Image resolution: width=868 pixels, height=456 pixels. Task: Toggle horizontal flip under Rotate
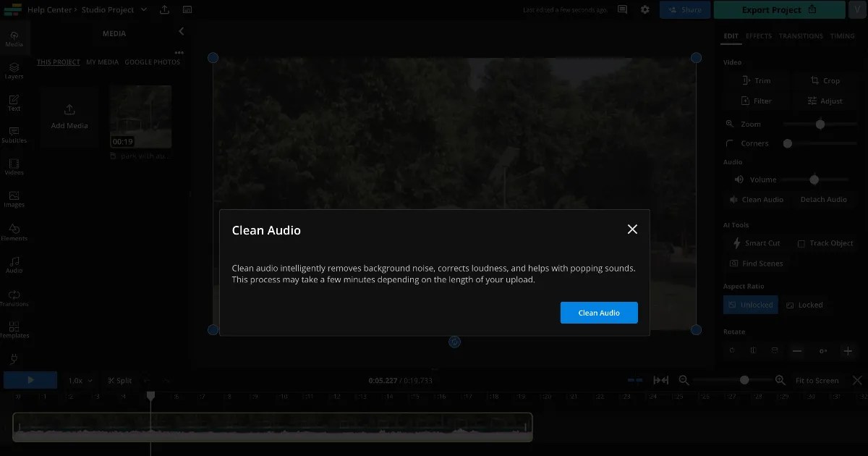tap(752, 350)
